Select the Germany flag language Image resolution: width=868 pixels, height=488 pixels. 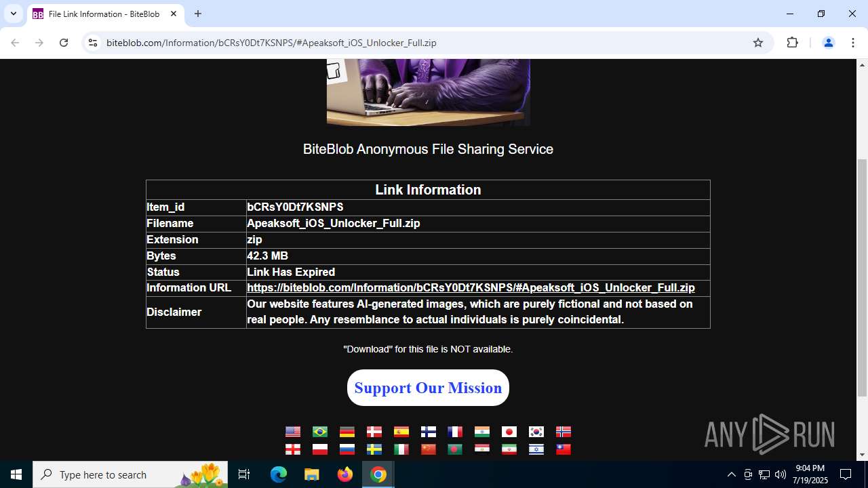[347, 432]
